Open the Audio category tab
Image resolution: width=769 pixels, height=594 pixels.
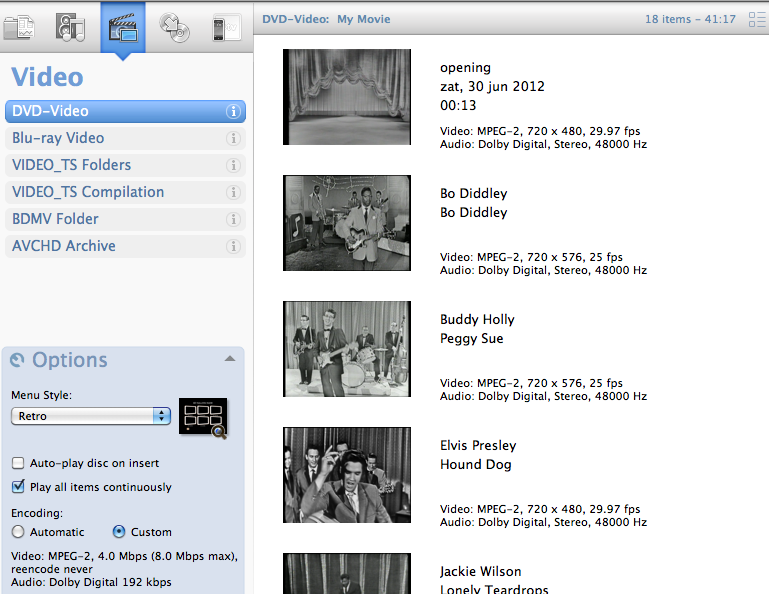pos(70,27)
